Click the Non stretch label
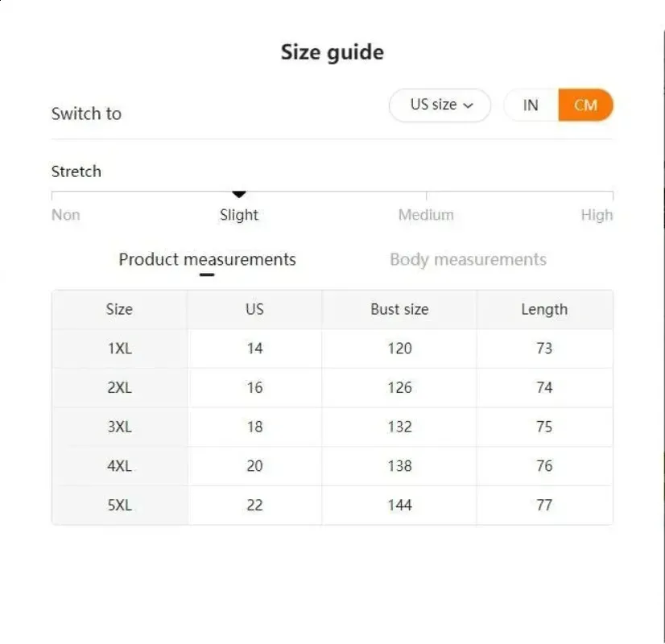665x644 pixels. (x=66, y=215)
